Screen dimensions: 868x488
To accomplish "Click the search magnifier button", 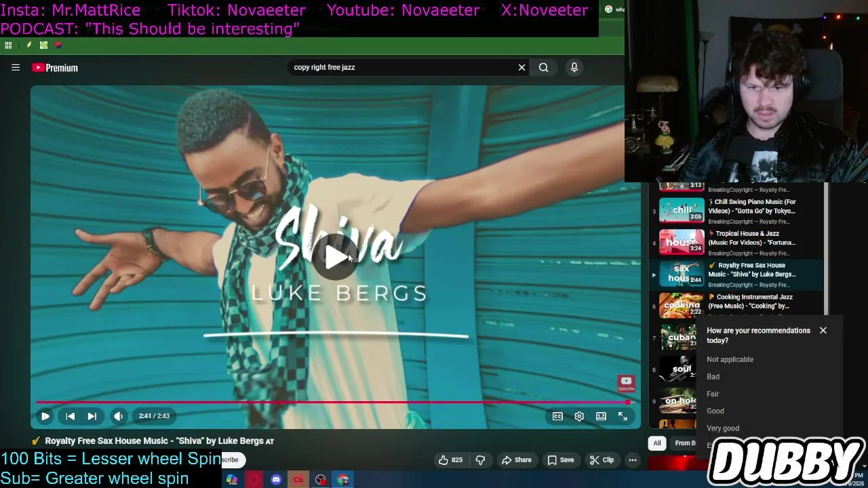I will click(543, 67).
